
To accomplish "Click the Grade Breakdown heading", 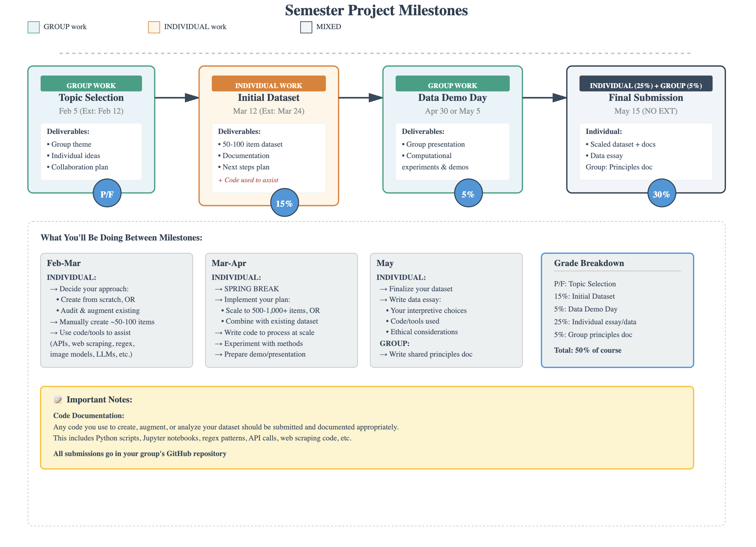I will point(589,263).
